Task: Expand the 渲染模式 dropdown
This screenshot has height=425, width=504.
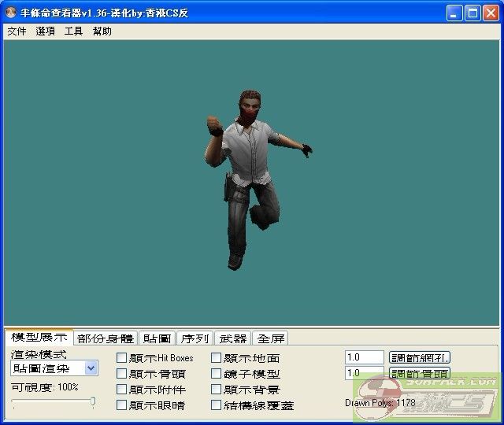Action: click(91, 368)
